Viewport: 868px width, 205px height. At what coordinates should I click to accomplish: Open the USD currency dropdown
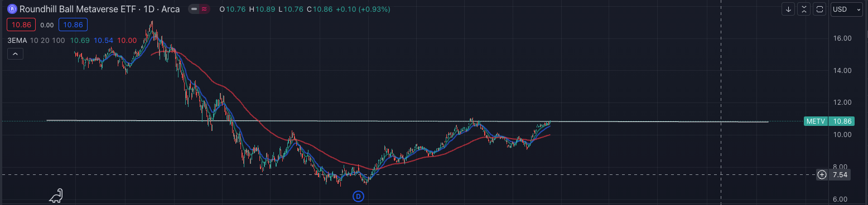pyautogui.click(x=847, y=9)
